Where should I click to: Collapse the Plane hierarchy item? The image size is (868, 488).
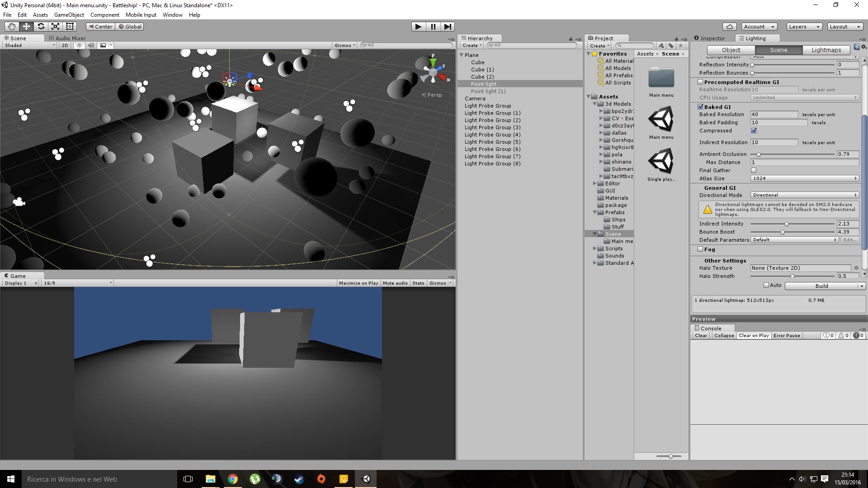coord(462,55)
